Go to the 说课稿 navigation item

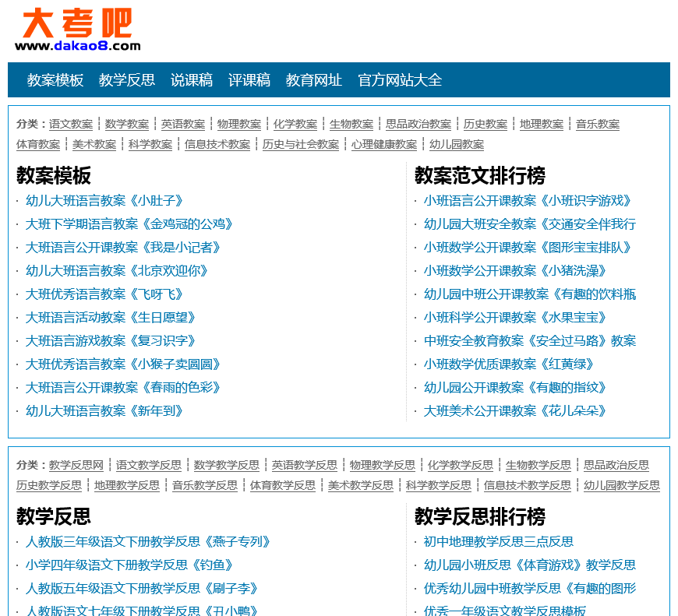(192, 80)
